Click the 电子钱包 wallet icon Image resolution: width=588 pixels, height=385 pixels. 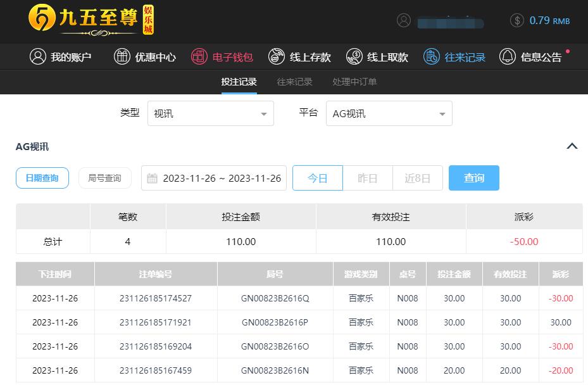[199, 56]
